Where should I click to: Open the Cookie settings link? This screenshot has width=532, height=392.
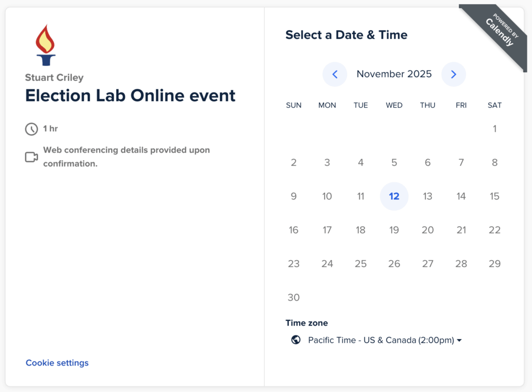(57, 362)
